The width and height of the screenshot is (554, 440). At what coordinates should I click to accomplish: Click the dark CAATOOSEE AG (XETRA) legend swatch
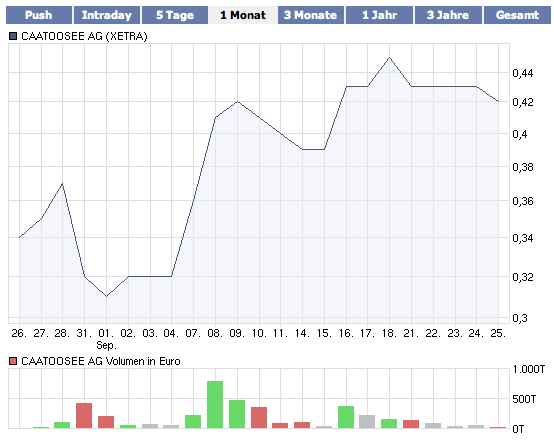coord(13,36)
